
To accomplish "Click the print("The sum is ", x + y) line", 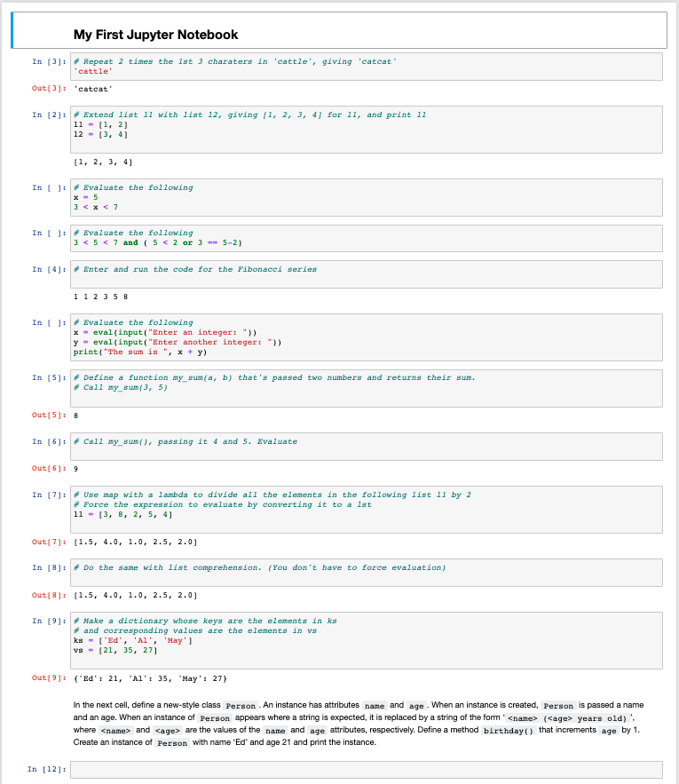I will pos(140,352).
